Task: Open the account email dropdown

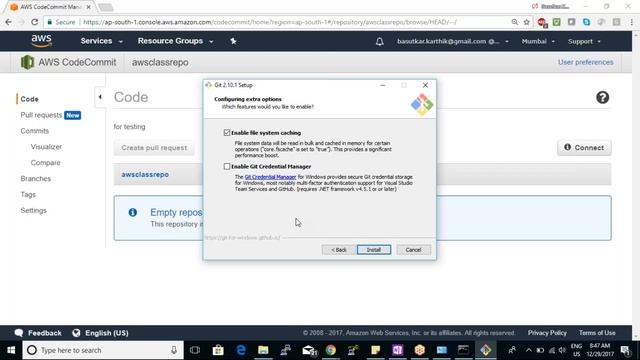Action: (453, 41)
